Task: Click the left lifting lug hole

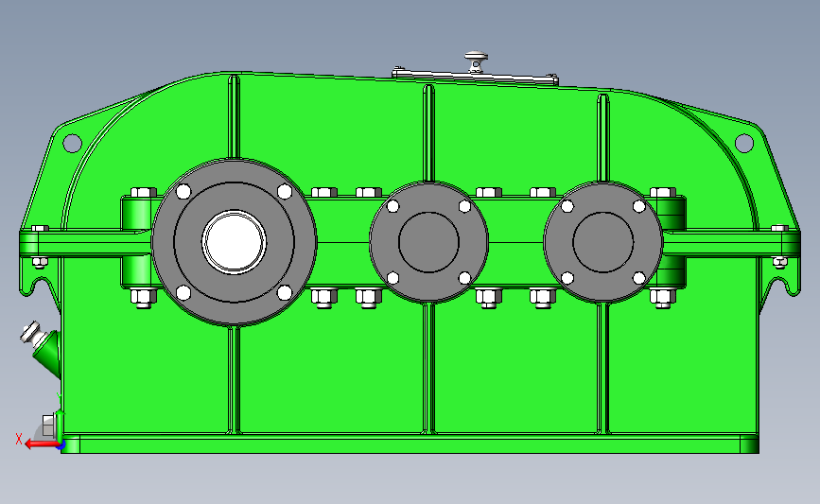Action: click(72, 142)
